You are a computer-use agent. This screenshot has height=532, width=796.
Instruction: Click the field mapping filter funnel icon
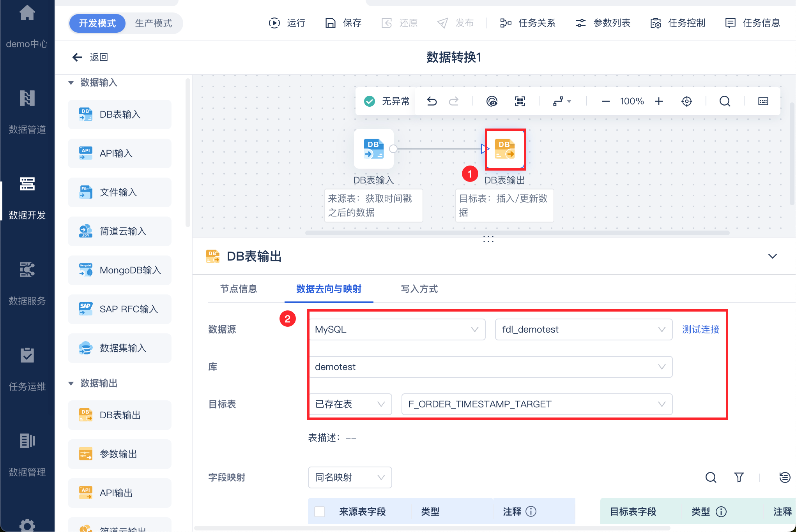739,477
